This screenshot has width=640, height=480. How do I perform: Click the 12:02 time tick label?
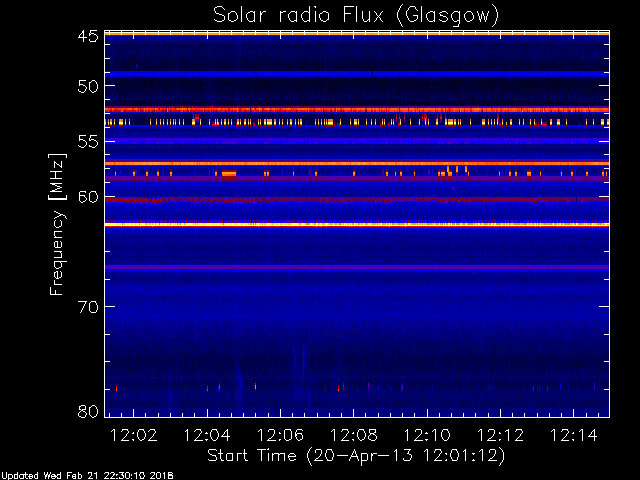tap(134, 435)
